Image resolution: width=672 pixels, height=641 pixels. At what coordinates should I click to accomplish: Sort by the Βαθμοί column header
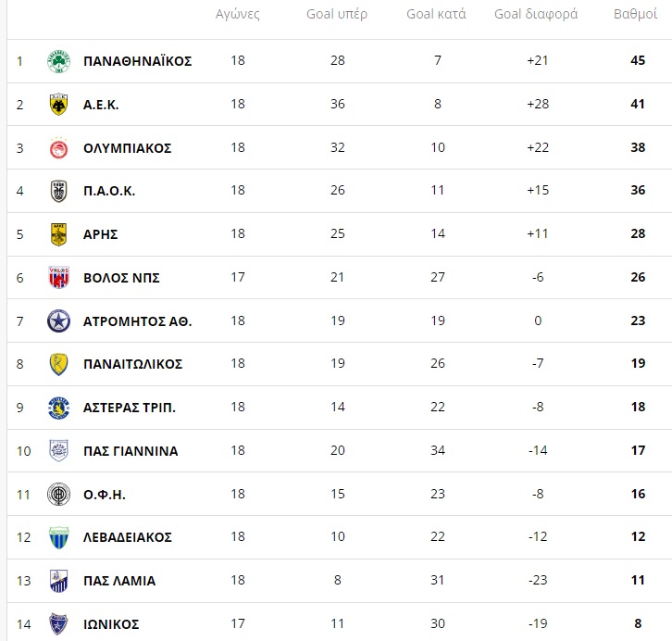[x=635, y=14]
